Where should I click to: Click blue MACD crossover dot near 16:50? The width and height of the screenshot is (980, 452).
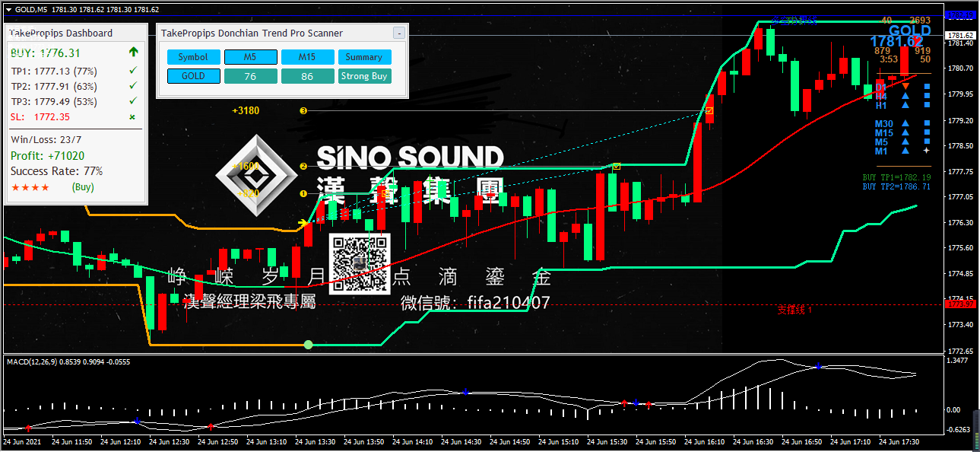[819, 366]
